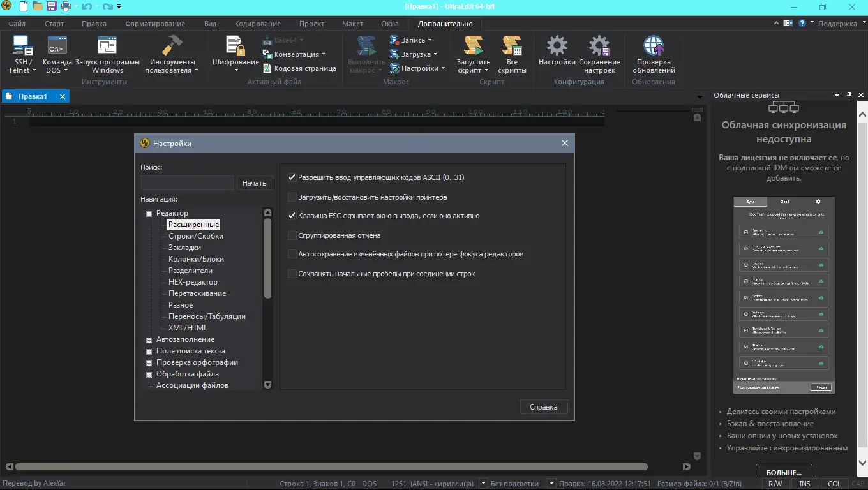
Task: Toggle Клавиша ESC скрывает окно вывода
Action: 292,216
